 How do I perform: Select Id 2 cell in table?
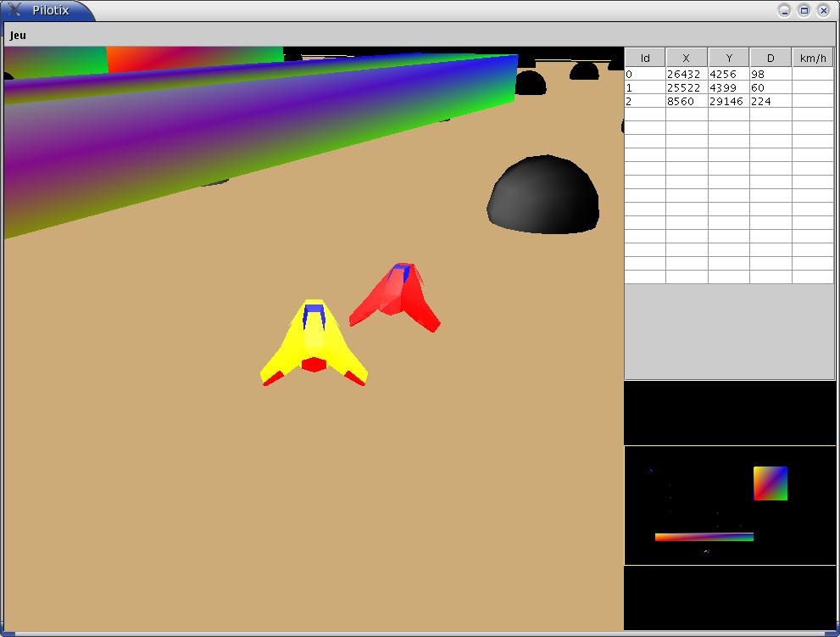click(x=645, y=101)
